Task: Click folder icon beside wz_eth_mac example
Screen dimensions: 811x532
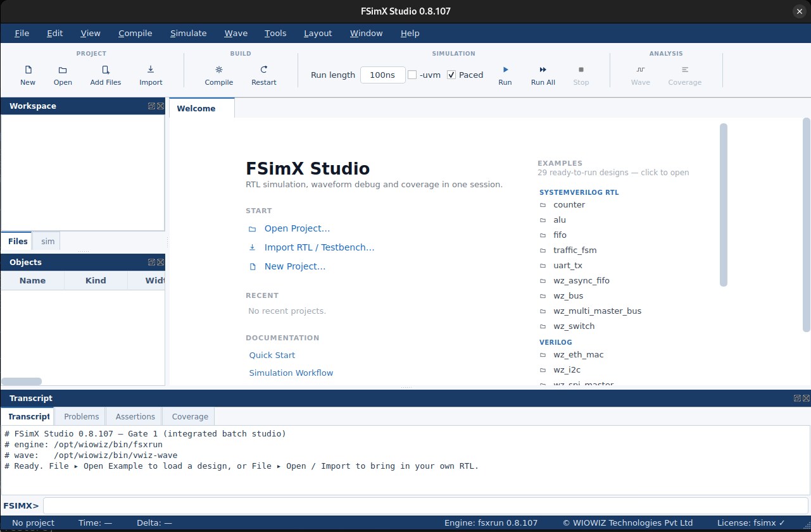Action: coord(543,355)
